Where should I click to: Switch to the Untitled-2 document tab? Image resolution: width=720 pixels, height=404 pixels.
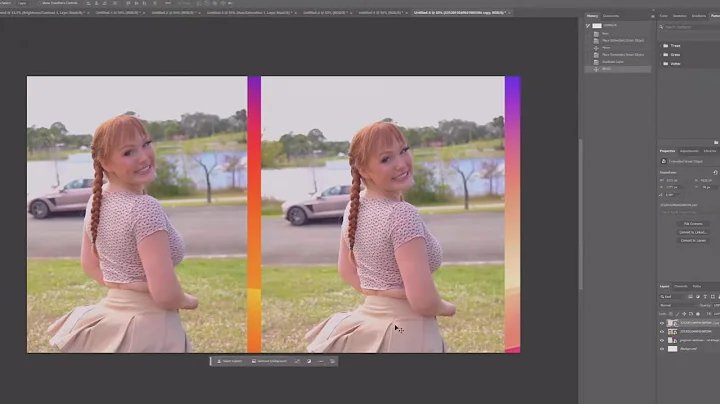174,13
